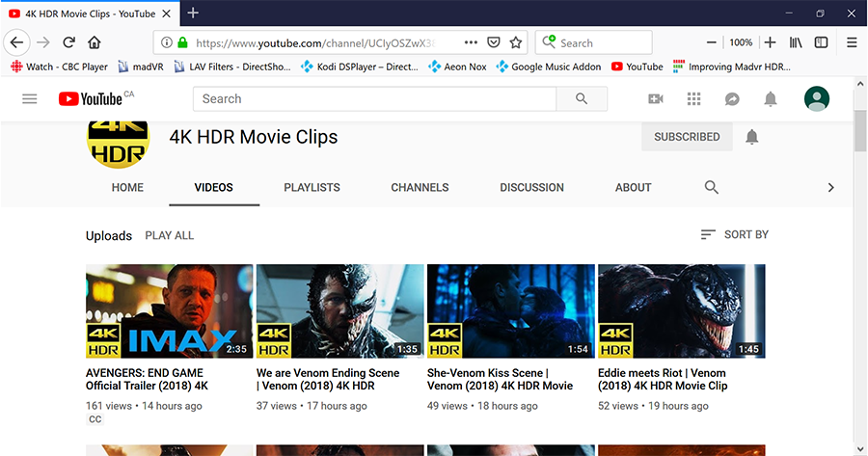Viewport: 868px width, 456px height.
Task: Show site information icon in address bar
Action: click(166, 42)
